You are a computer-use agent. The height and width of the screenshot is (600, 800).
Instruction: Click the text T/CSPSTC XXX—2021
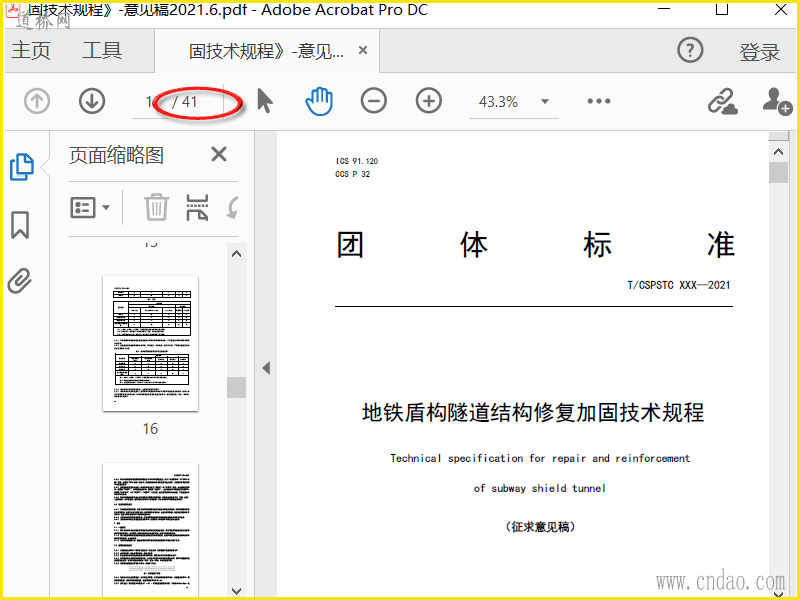tap(679, 285)
